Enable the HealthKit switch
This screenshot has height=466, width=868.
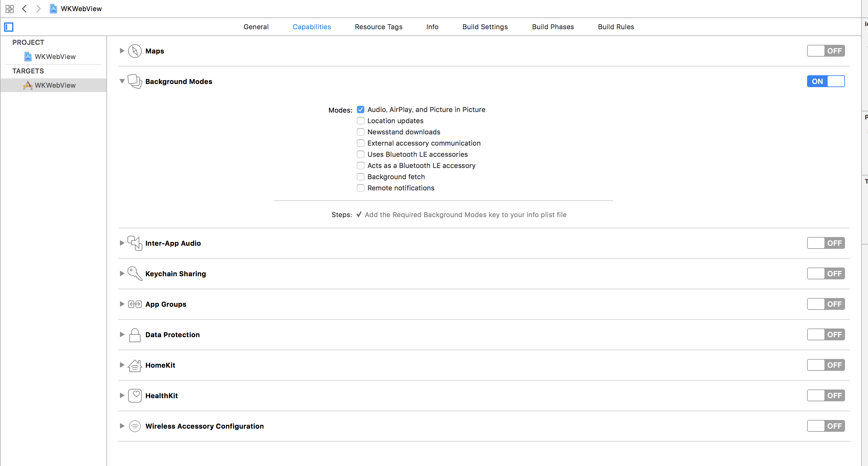825,395
